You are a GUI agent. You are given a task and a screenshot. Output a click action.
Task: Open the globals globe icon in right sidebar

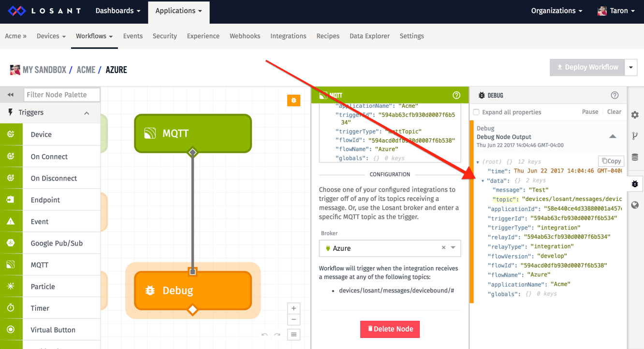coord(635,205)
